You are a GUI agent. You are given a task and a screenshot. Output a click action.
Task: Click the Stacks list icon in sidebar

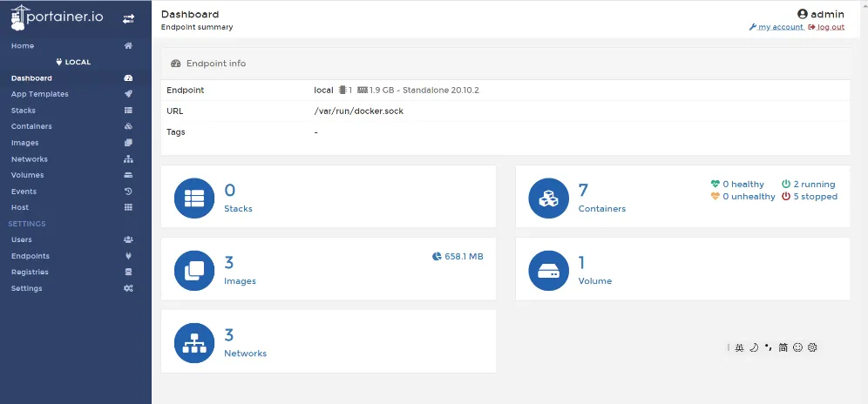(128, 111)
